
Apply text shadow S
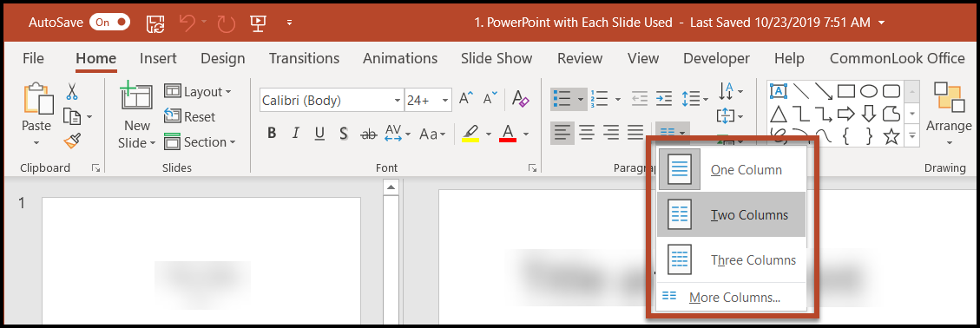(343, 133)
